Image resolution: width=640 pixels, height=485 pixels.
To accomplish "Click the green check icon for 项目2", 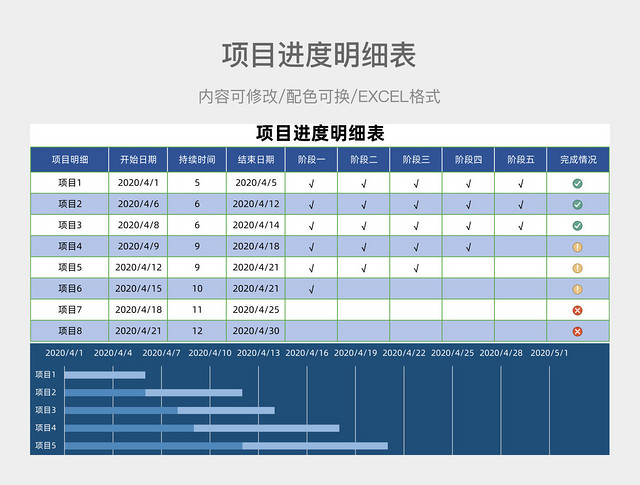I will coord(577,205).
